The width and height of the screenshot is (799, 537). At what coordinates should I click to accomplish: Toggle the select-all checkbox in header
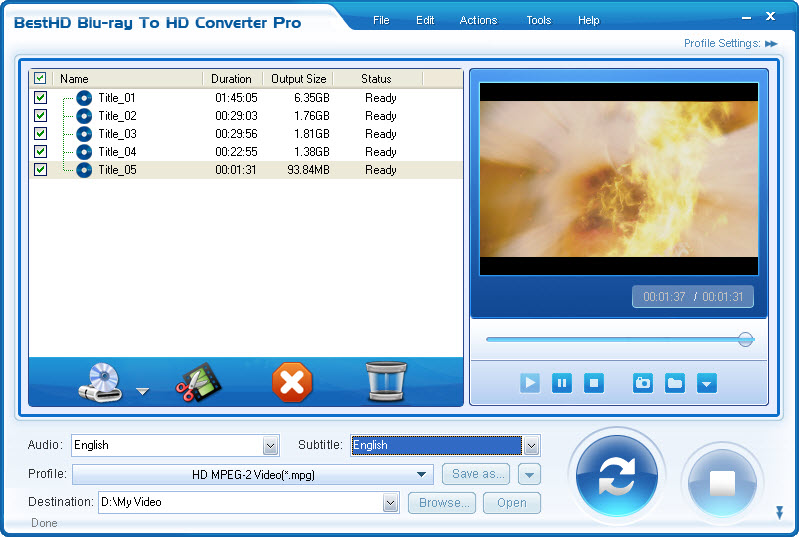[x=40, y=78]
